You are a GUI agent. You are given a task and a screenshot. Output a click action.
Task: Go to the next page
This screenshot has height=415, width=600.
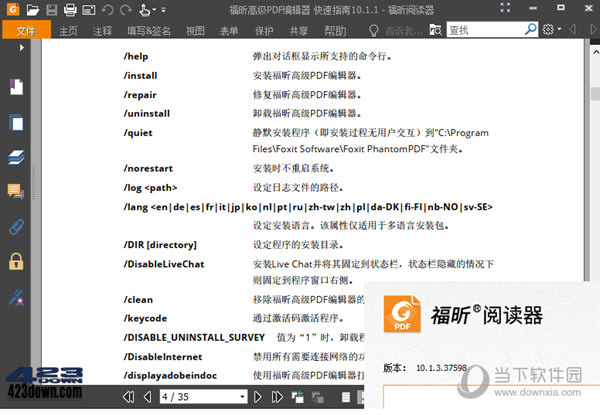pyautogui.click(x=258, y=397)
